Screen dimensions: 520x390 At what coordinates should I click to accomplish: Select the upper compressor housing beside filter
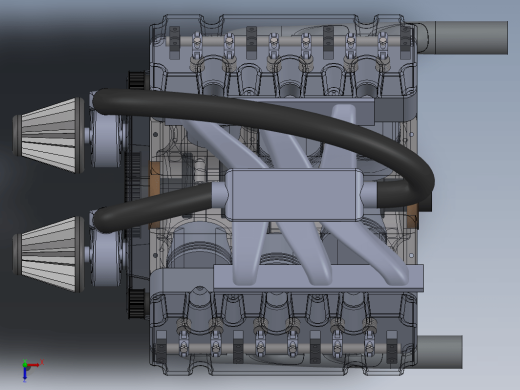click(106, 138)
